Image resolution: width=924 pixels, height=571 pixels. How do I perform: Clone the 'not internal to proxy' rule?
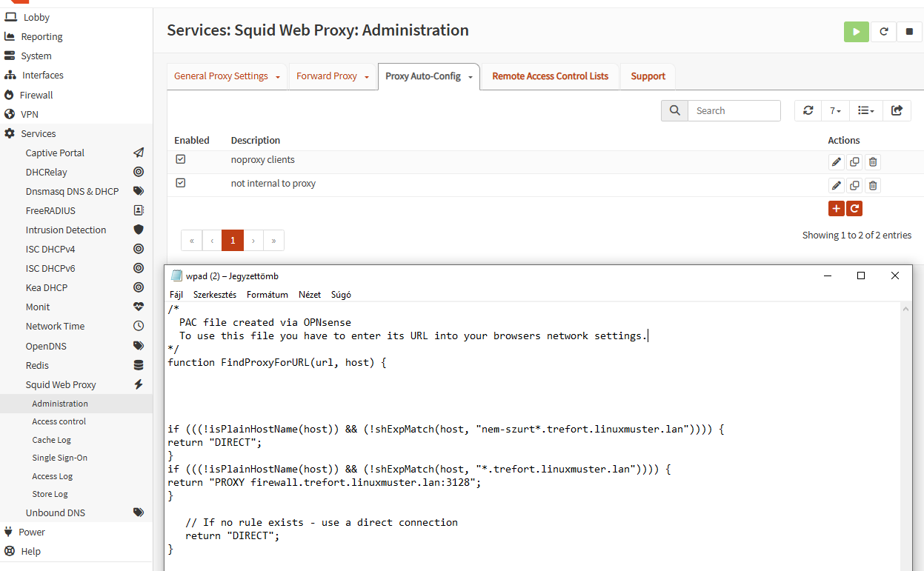tap(854, 186)
